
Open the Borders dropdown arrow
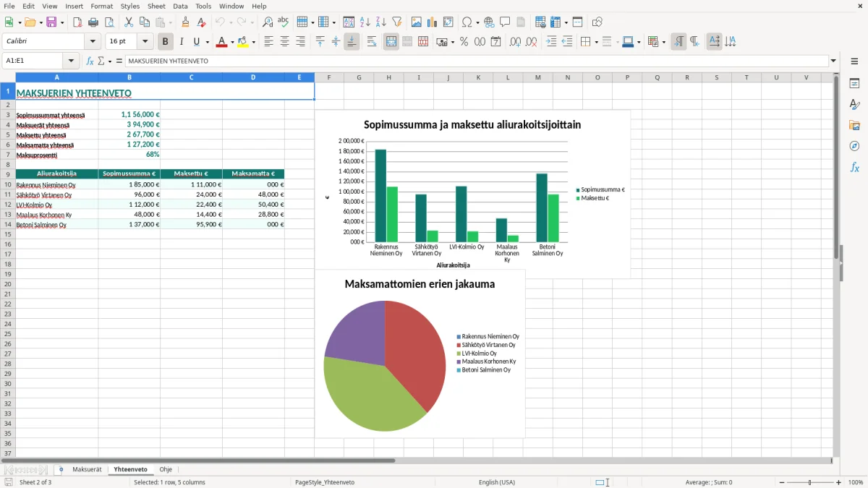tap(596, 42)
